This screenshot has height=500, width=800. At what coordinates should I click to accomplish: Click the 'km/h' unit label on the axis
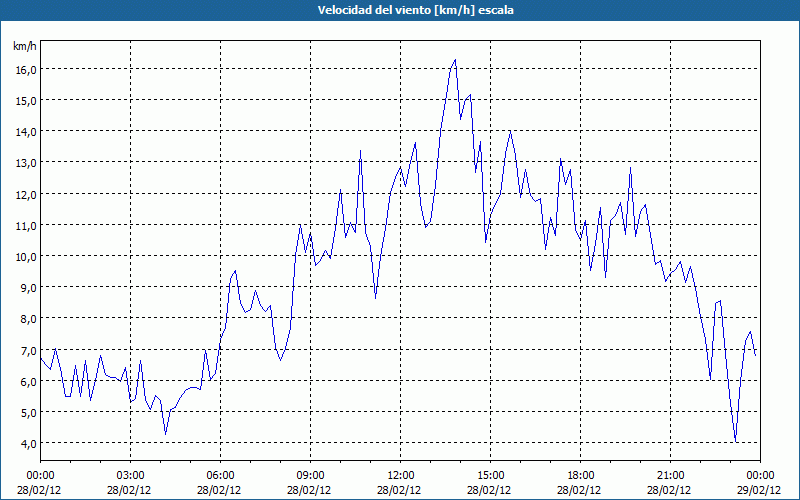(25, 46)
